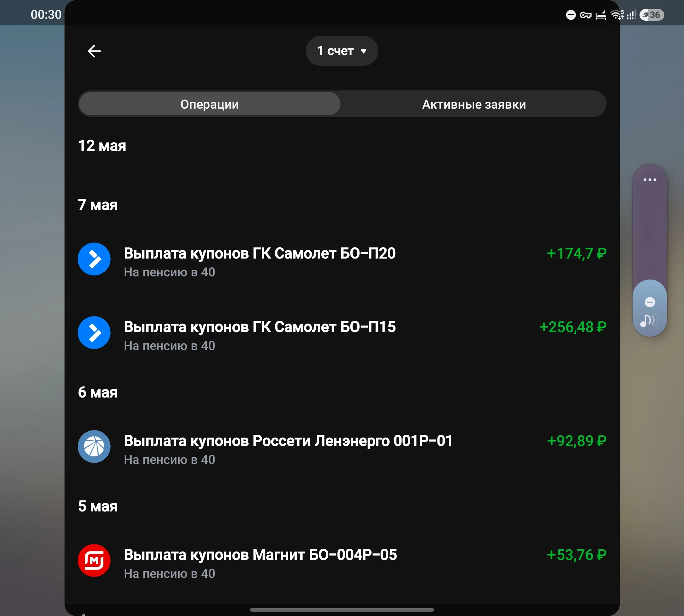This screenshot has height=616, width=684.
Task: Click the Самолет БО-П15 issuer logo
Action: [94, 332]
